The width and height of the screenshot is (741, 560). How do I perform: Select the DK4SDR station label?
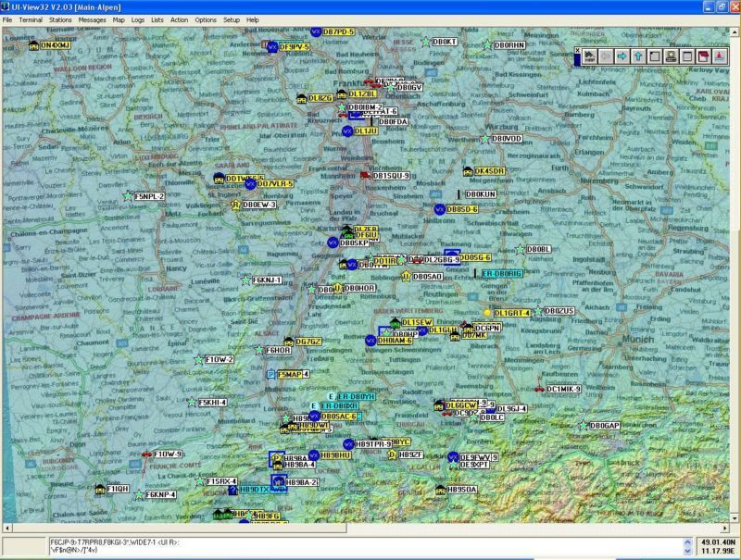click(x=489, y=171)
